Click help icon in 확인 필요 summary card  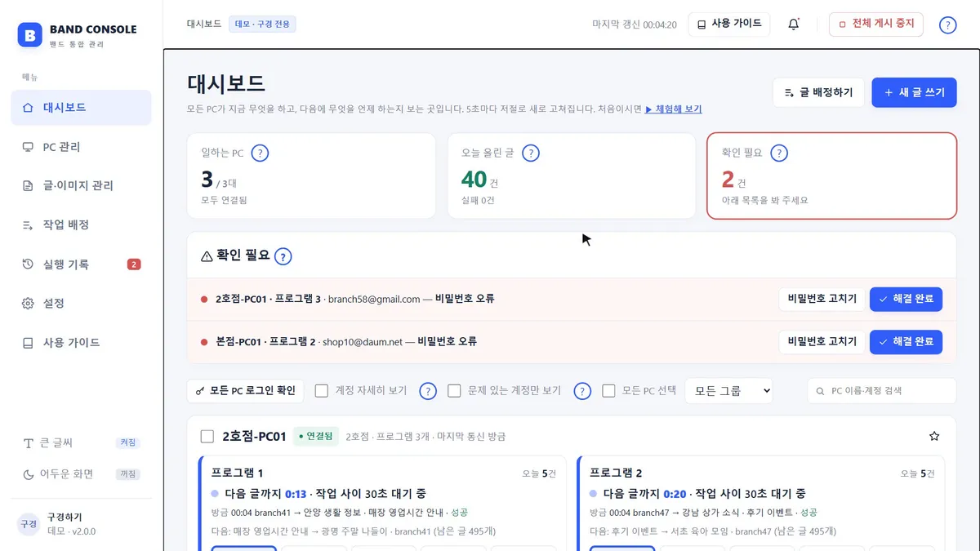[779, 153]
